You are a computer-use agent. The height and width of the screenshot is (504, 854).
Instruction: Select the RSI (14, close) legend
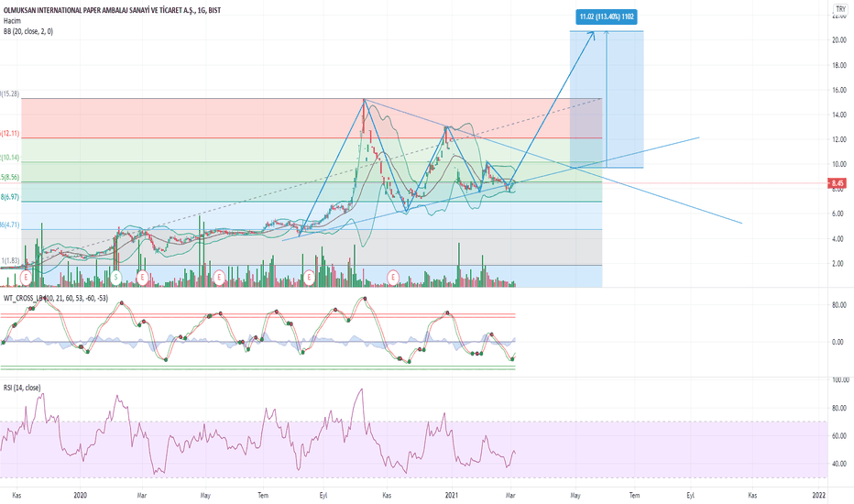tap(22, 388)
